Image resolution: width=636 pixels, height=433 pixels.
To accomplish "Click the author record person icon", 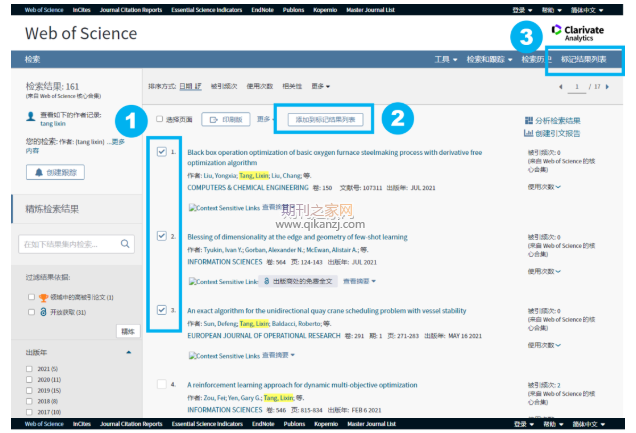I will [30, 117].
